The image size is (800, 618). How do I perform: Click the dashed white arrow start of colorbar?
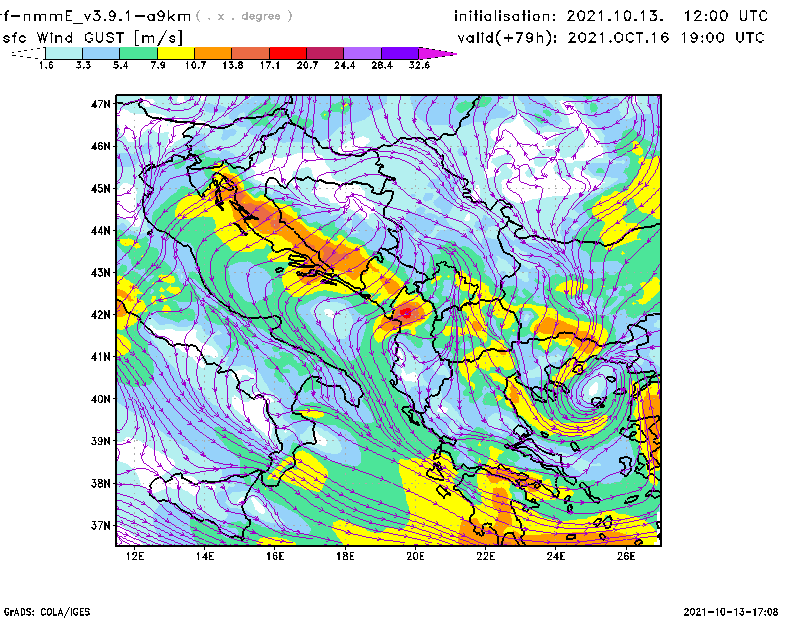click(28, 53)
